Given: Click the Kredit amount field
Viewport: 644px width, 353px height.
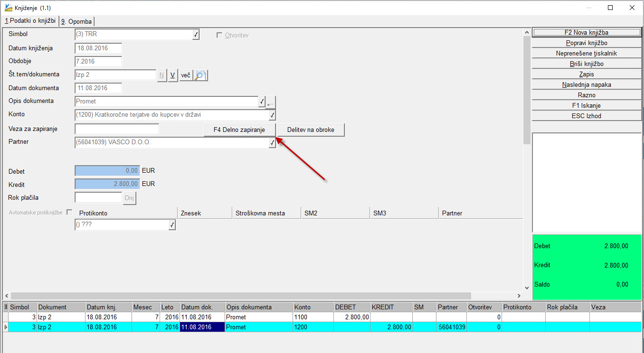Looking at the screenshot, I should (x=107, y=184).
